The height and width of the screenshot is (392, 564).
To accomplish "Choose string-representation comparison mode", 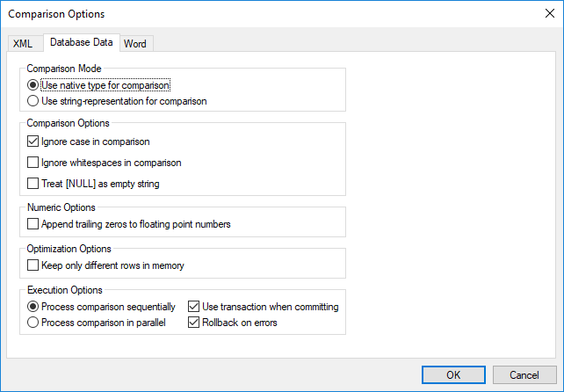I will 33,101.
